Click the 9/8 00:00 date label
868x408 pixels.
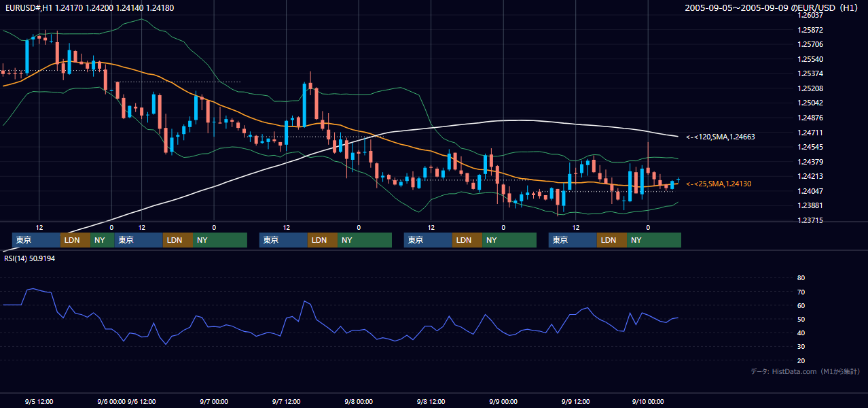(x=359, y=402)
